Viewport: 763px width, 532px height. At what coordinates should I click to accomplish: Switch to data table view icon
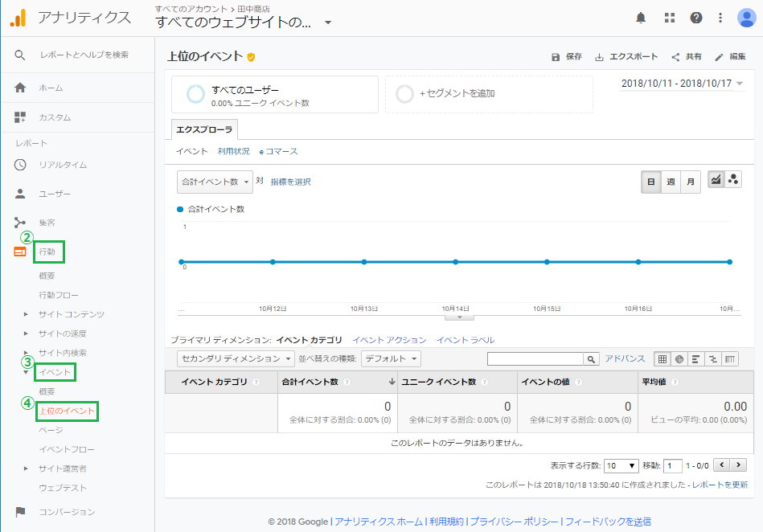pos(662,359)
